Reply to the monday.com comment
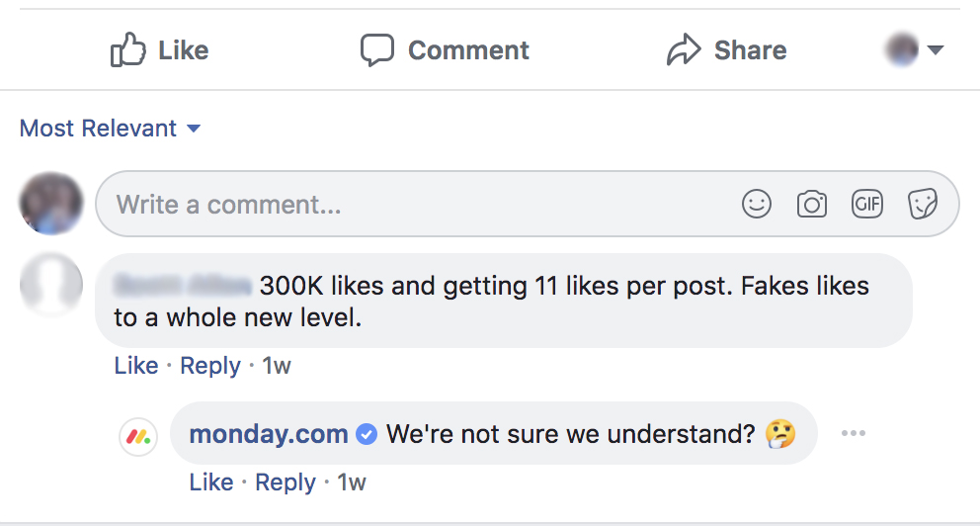 click(x=286, y=482)
